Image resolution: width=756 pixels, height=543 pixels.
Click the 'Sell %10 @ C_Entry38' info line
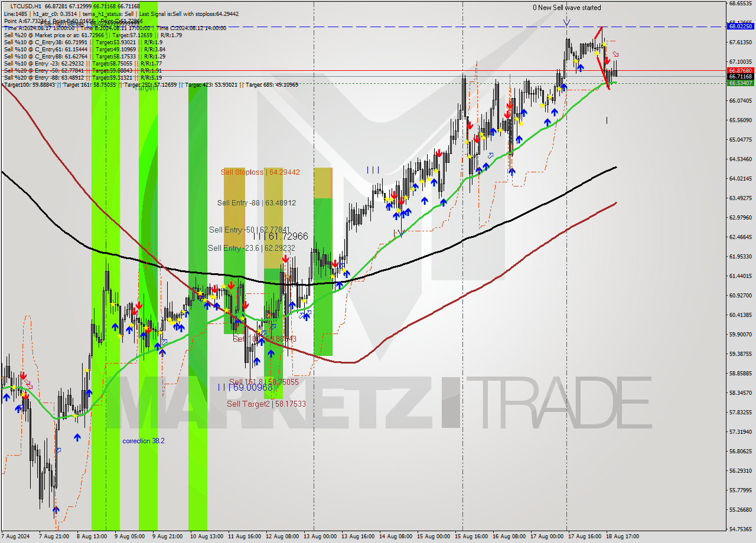83,42
